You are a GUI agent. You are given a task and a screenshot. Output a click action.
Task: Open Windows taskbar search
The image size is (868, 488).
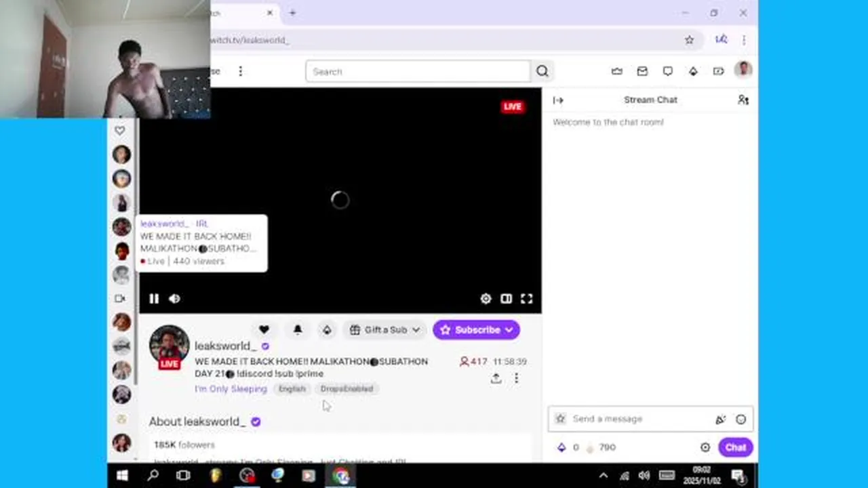[x=153, y=476]
